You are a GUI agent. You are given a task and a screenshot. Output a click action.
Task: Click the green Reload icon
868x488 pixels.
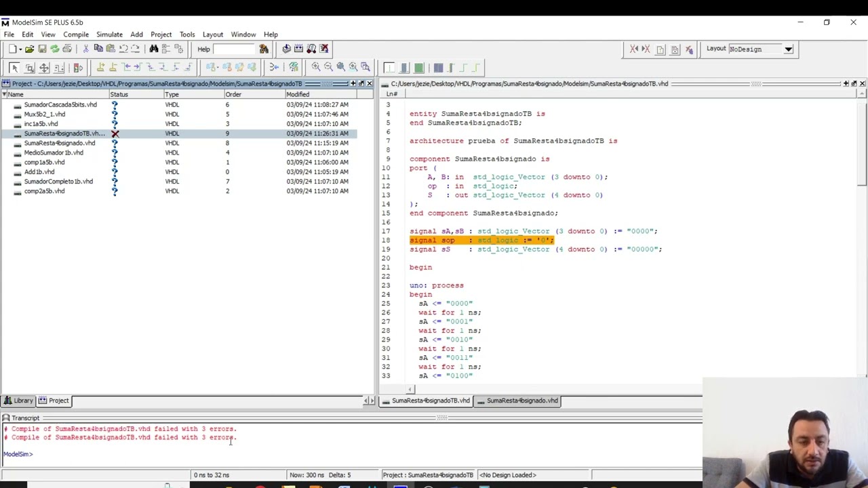(x=54, y=49)
